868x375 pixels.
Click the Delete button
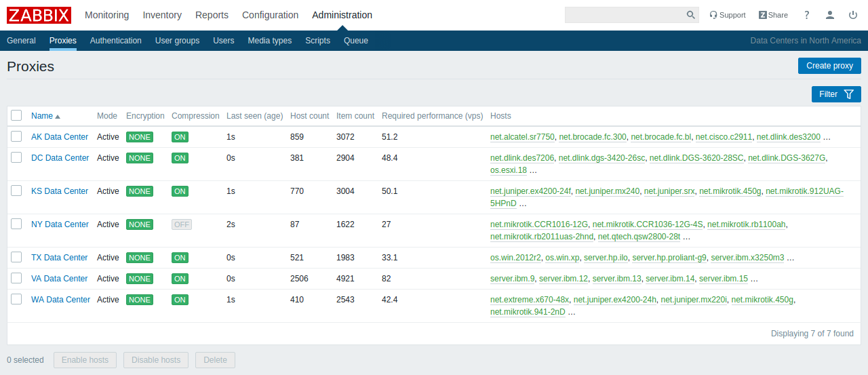tap(215, 360)
